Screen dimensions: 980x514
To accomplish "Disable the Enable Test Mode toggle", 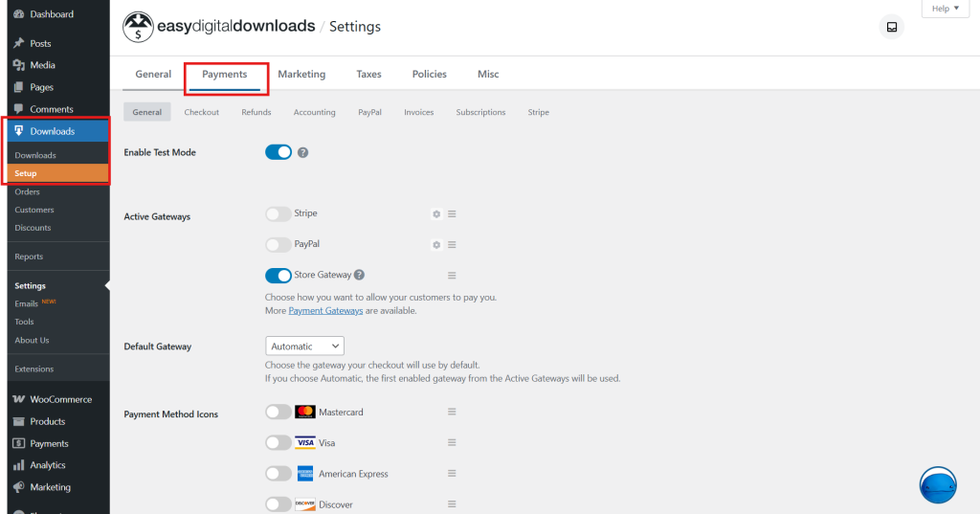I will pyautogui.click(x=278, y=152).
